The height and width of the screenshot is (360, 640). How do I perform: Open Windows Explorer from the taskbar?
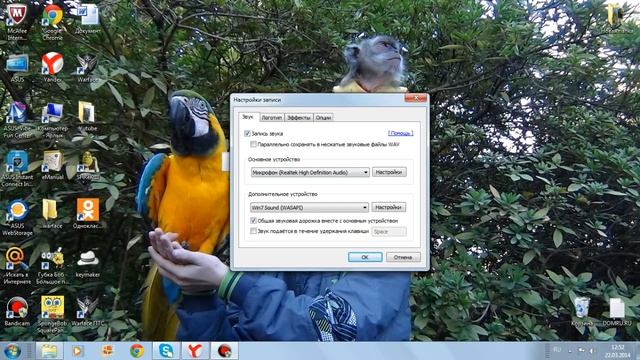click(49, 351)
